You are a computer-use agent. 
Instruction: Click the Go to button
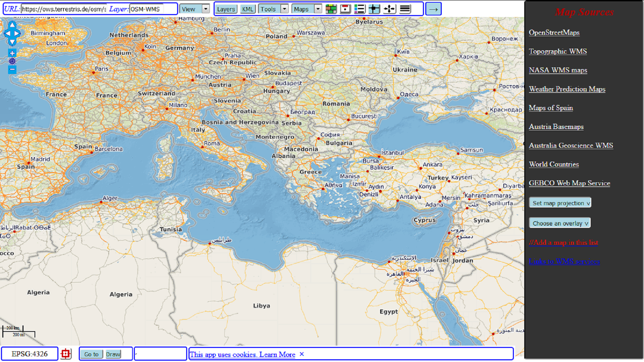coord(91,354)
